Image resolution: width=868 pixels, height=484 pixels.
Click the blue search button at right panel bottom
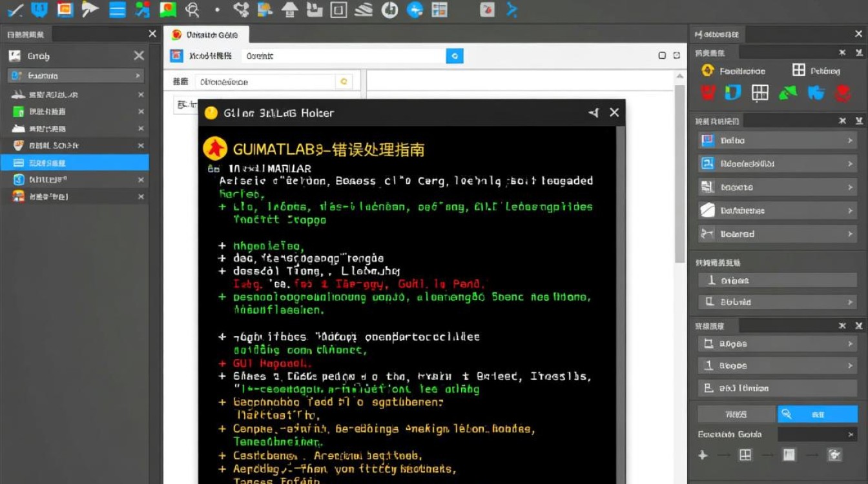(818, 414)
